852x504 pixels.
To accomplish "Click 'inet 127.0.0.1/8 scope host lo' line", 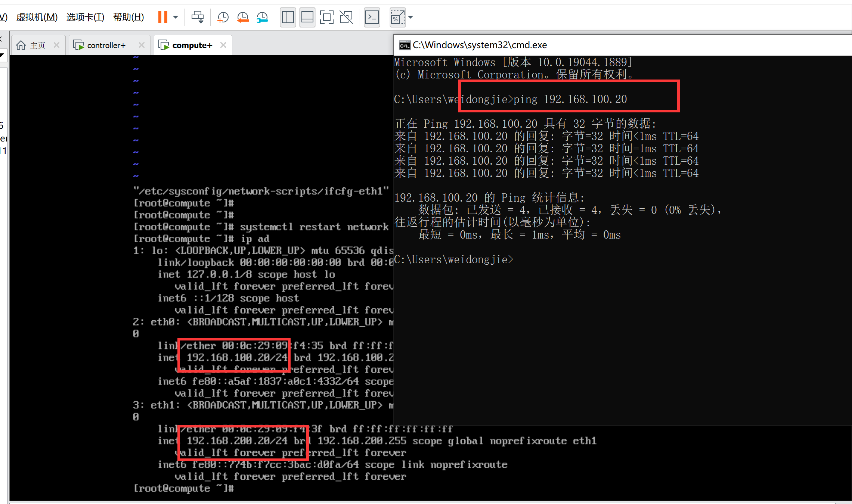I will point(246,274).
